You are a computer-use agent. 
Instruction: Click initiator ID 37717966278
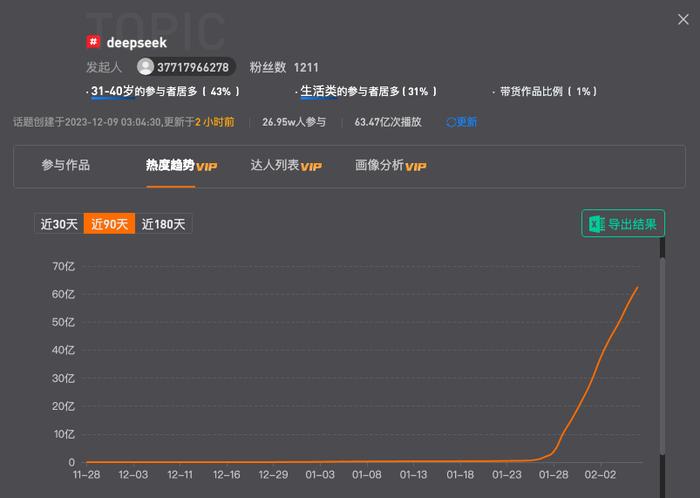coord(193,67)
